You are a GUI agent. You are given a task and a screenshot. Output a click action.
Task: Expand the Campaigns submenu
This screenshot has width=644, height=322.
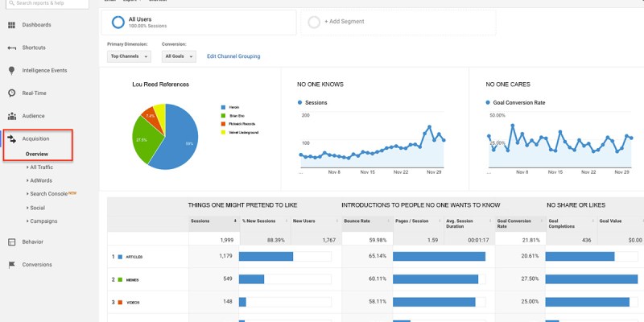tap(43, 221)
